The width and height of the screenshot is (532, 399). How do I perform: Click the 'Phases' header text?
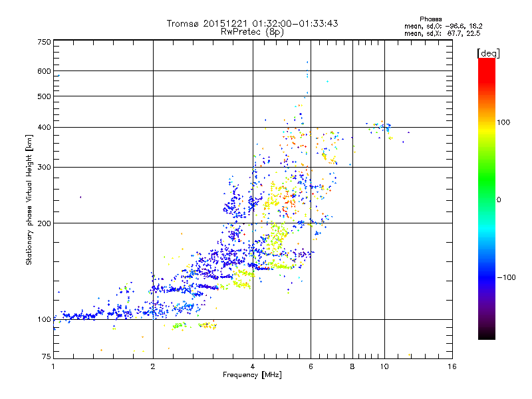click(430, 19)
